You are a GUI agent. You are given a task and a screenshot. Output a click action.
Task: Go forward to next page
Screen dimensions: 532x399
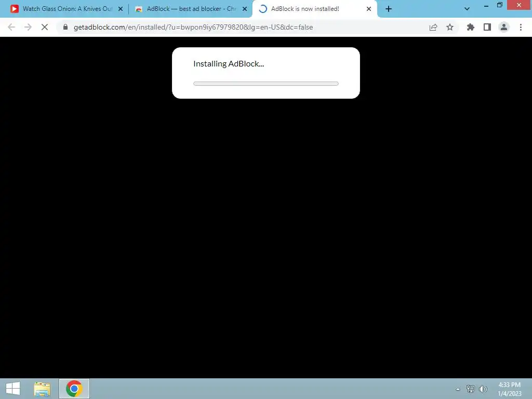coord(28,27)
